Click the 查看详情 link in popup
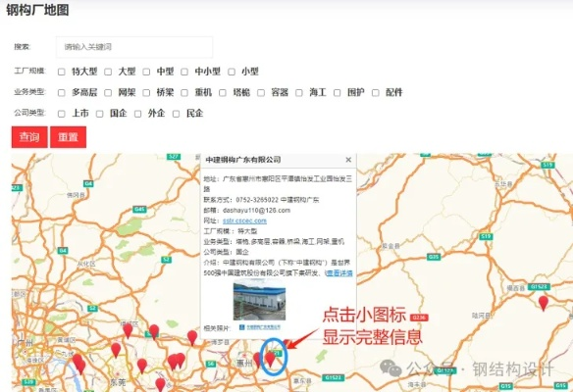The height and width of the screenshot is (392, 573). (339, 273)
